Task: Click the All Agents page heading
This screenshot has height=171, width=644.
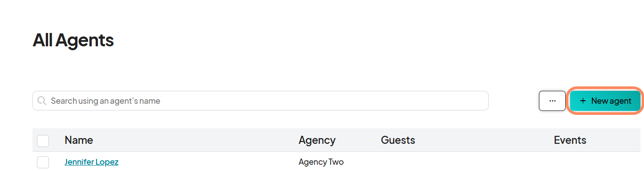Action: [x=73, y=41]
